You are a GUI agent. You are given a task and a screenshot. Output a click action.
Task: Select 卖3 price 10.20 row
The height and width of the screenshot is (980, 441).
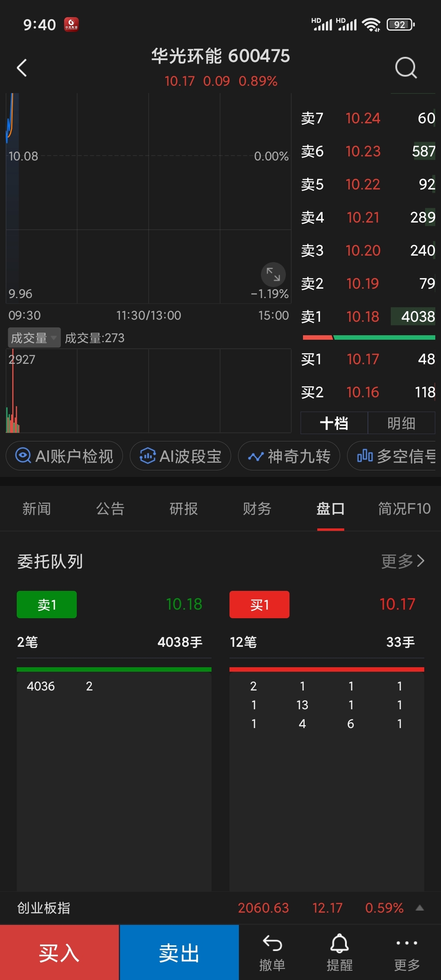pos(368,250)
